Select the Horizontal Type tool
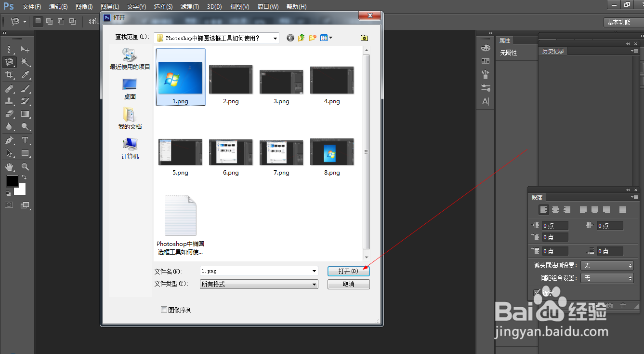Image resolution: width=644 pixels, height=354 pixels. (x=24, y=140)
